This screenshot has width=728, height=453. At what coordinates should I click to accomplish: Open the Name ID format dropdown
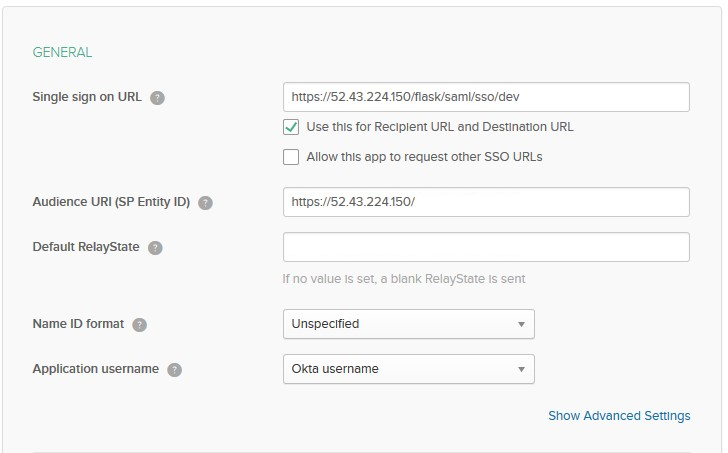[408, 324]
